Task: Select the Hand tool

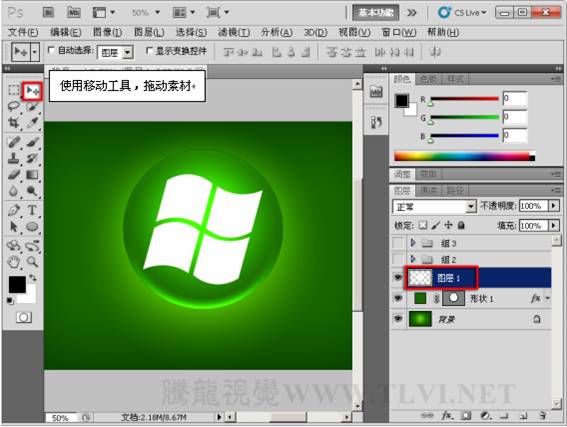Action: [x=14, y=262]
